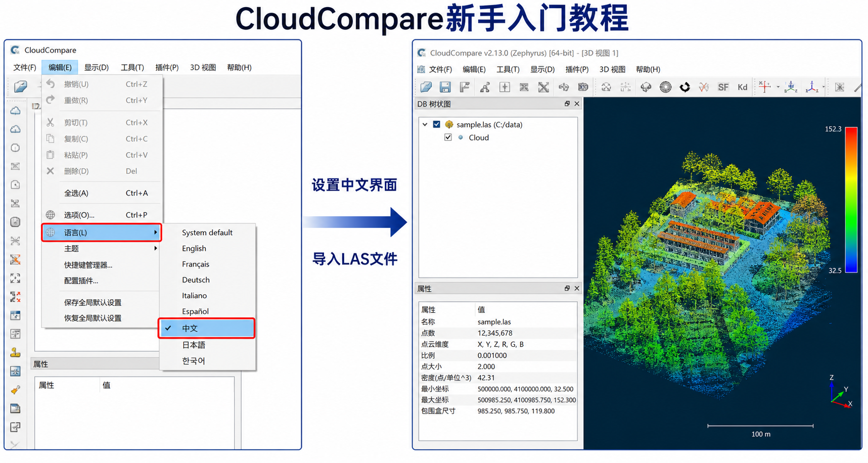Select 日本語 in the language list

[194, 345]
